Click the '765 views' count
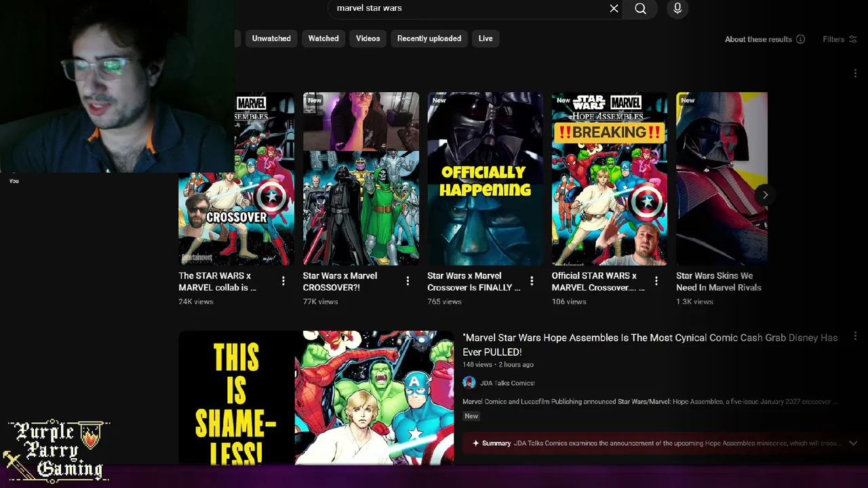Viewport: 868px width, 488px height. [444, 302]
